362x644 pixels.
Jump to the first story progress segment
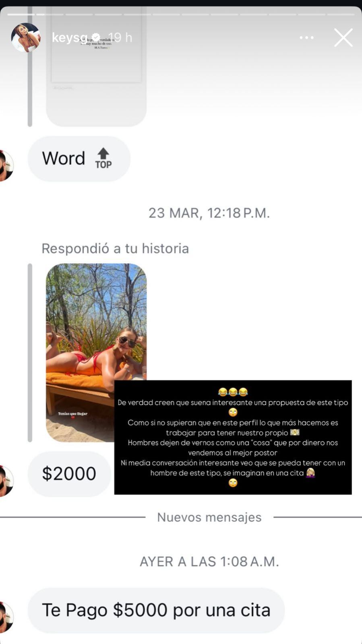[x=21, y=14]
